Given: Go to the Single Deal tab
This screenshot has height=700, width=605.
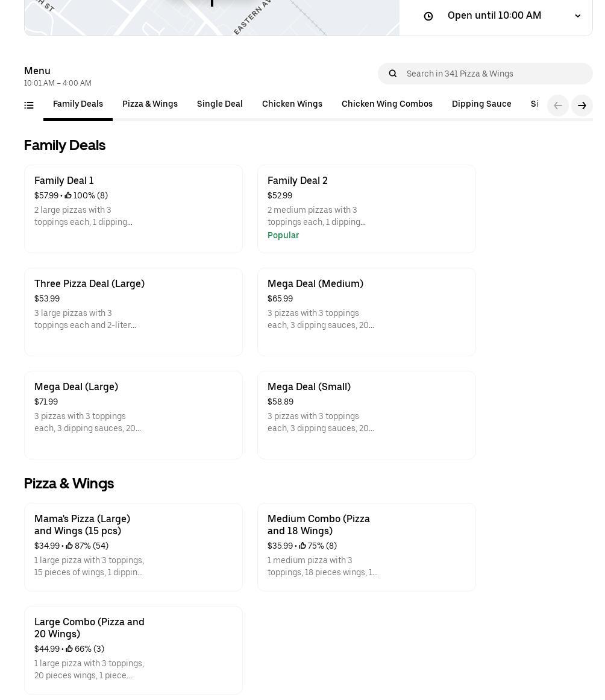Looking at the screenshot, I should pyautogui.click(x=219, y=104).
